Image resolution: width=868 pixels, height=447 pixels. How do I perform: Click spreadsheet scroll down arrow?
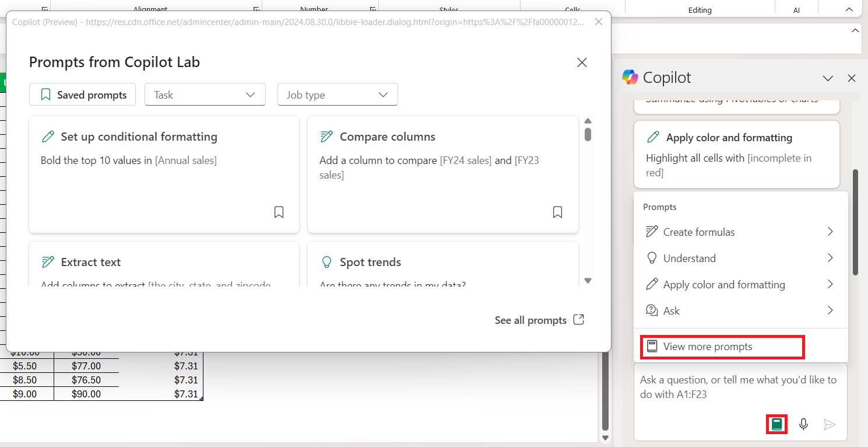[x=605, y=438]
